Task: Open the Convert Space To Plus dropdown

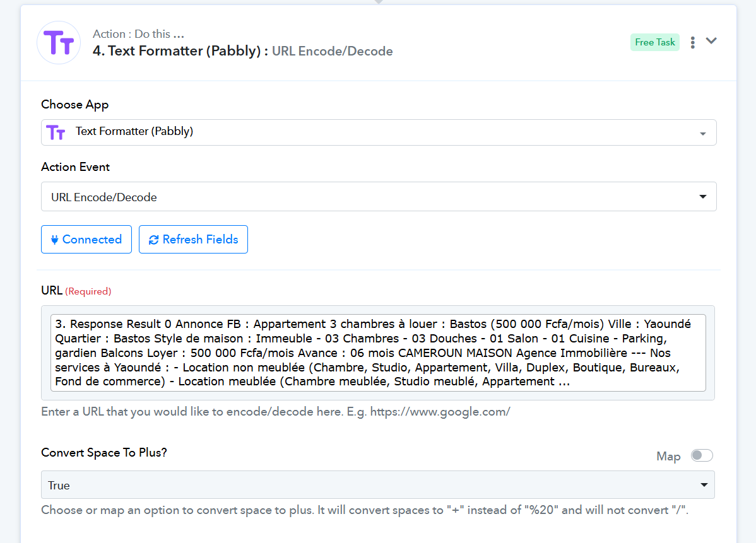Action: click(378, 485)
